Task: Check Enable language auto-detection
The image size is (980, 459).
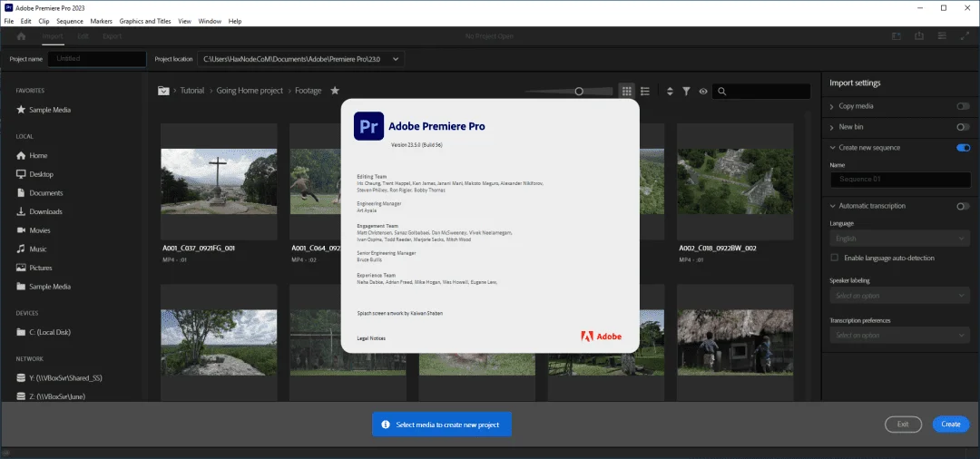Action: [x=834, y=258]
